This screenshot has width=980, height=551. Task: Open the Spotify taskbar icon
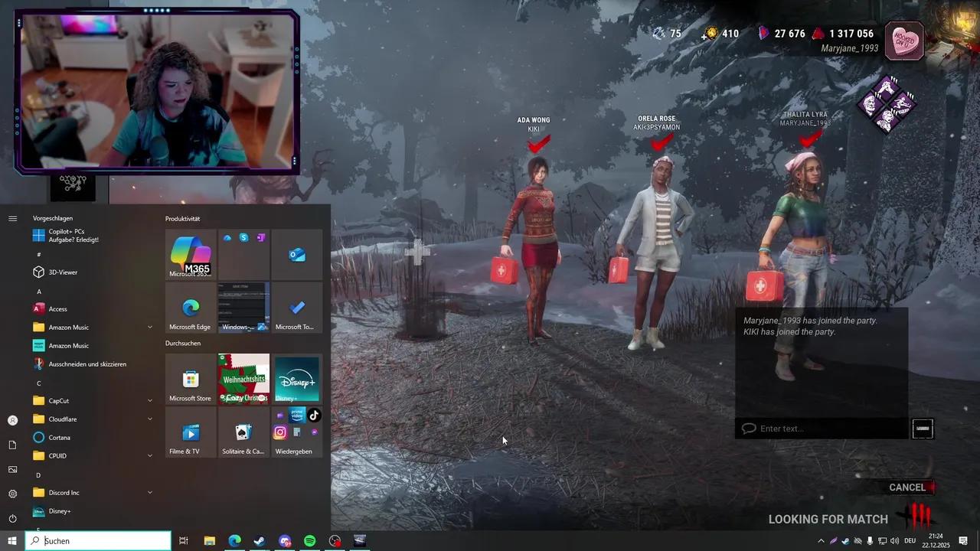[x=309, y=541]
